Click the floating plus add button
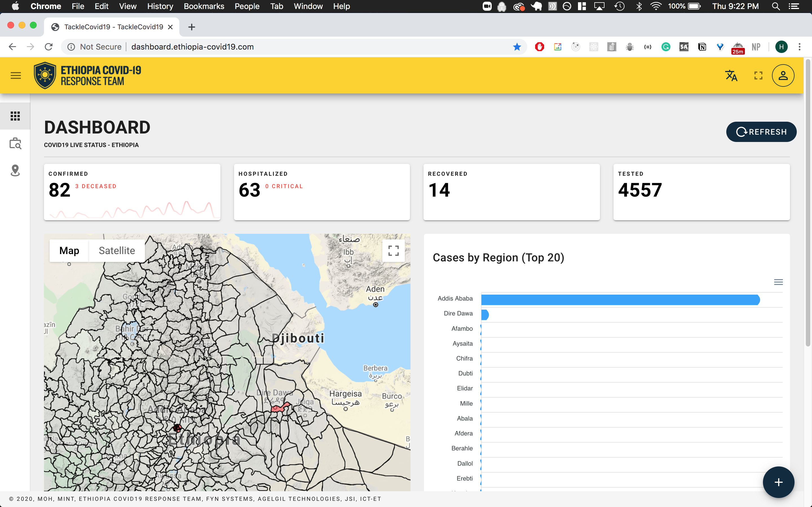 click(778, 482)
